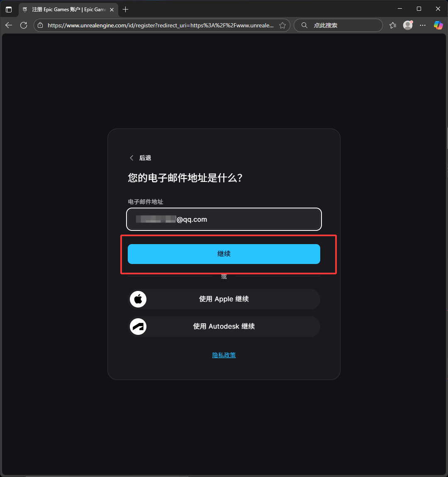Image resolution: width=448 pixels, height=477 pixels.
Task: Click the site security icon in address bar
Action: coord(40,25)
